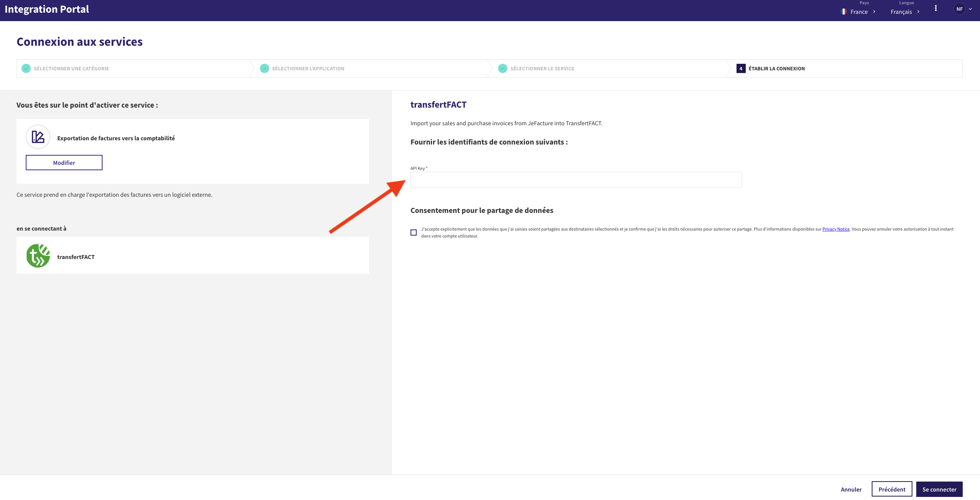Select the Établir la connexion step
The width and height of the screenshot is (980, 500).
(x=776, y=68)
